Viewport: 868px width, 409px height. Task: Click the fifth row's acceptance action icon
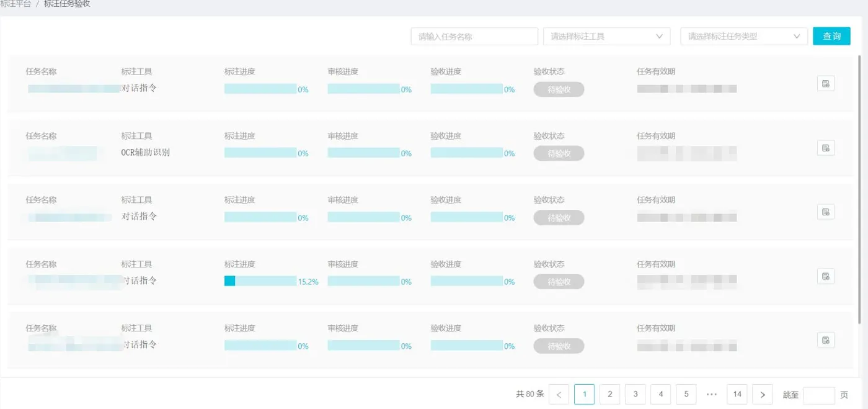(x=825, y=340)
